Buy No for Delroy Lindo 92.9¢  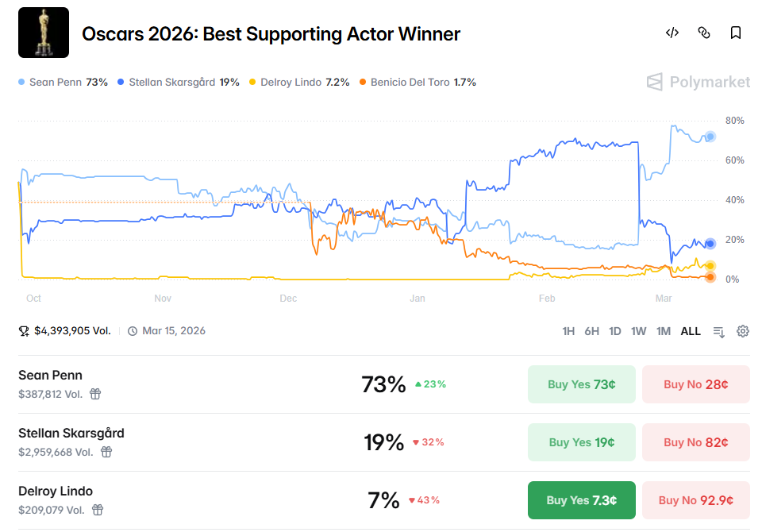point(695,500)
